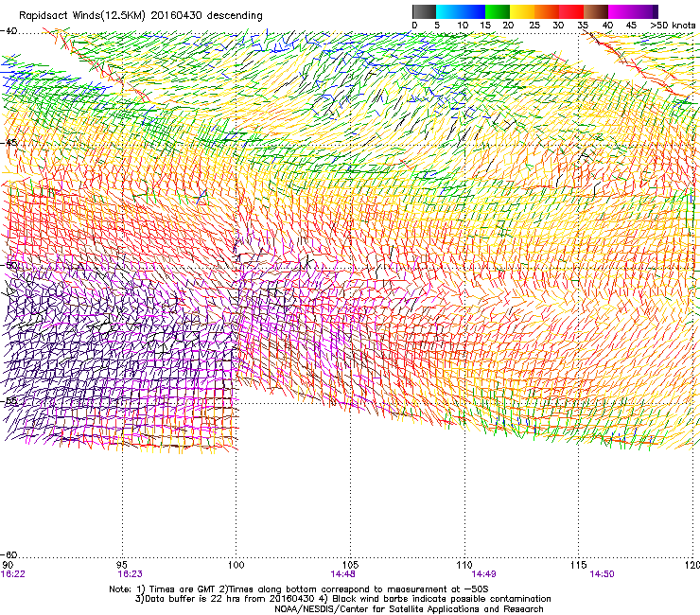Click the legend scale label '20'
Image resolution: width=700 pixels, height=615 pixels.
coord(508,26)
